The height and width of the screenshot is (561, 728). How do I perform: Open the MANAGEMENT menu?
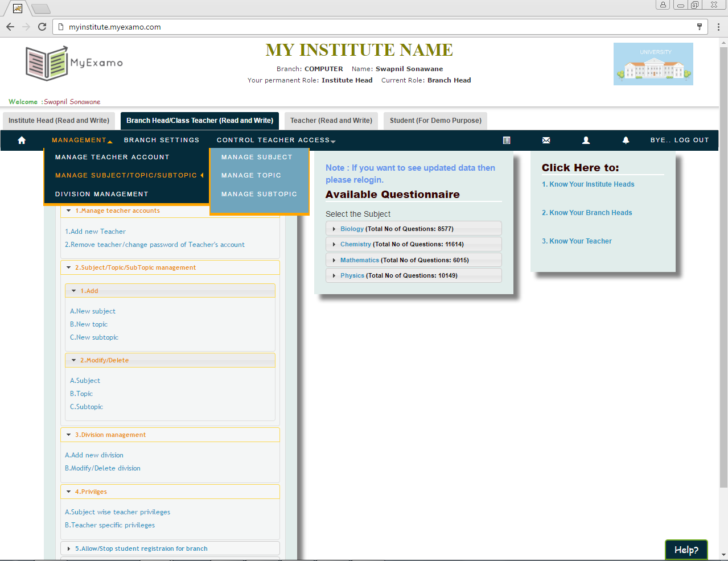tap(82, 140)
